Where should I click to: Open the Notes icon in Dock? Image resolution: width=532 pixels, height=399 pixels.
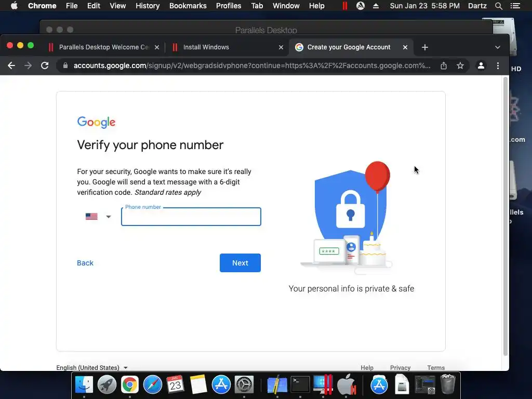pyautogui.click(x=198, y=385)
